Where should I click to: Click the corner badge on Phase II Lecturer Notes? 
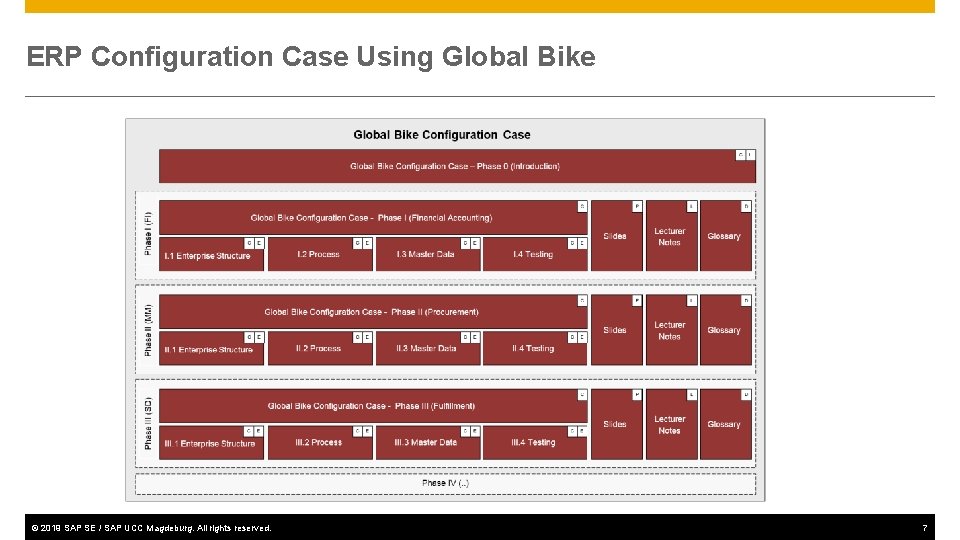pyautogui.click(x=691, y=301)
